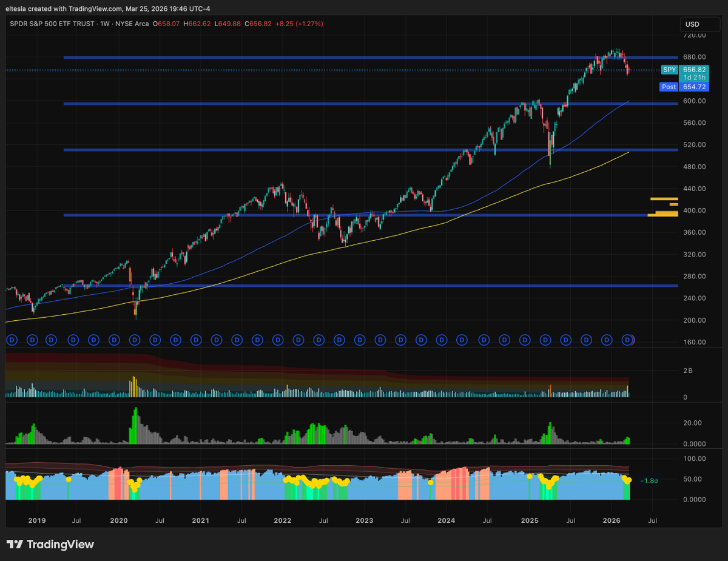This screenshot has height=561, width=728.
Task: Click the open value O658.07
Action: [x=166, y=24]
